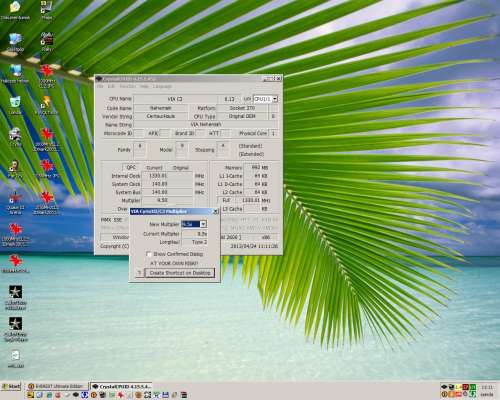Tick the Show Confirmed Dialog checkbox
The image size is (500, 400).
click(x=149, y=254)
